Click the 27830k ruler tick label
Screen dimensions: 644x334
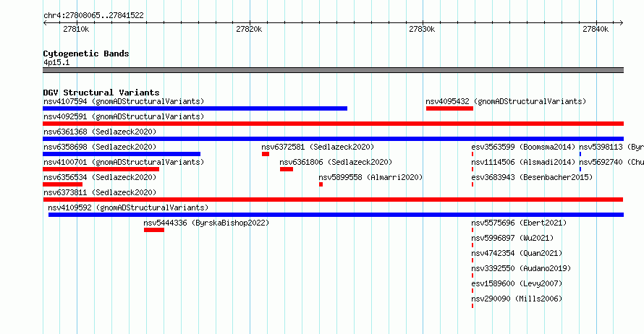tap(422, 29)
